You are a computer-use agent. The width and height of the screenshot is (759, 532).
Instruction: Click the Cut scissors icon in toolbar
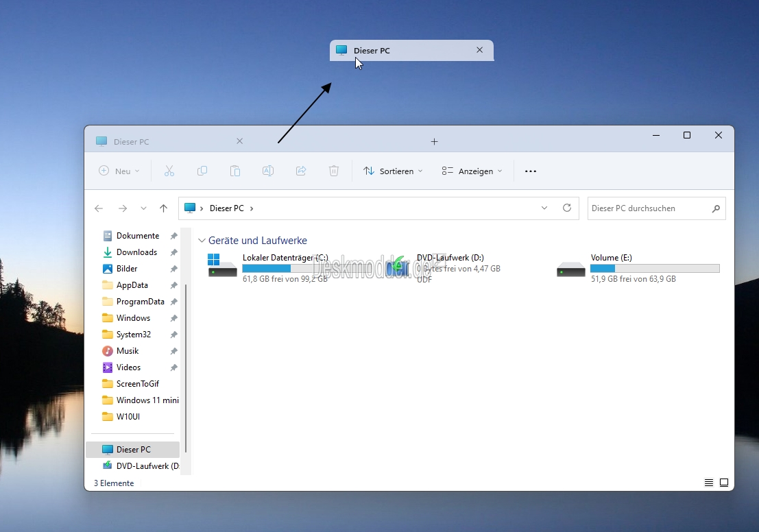click(x=169, y=171)
